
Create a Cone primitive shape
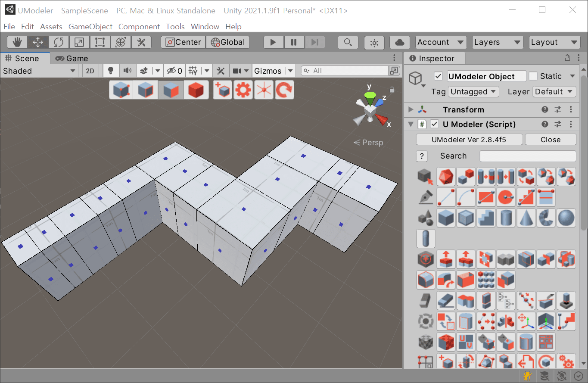tap(526, 218)
